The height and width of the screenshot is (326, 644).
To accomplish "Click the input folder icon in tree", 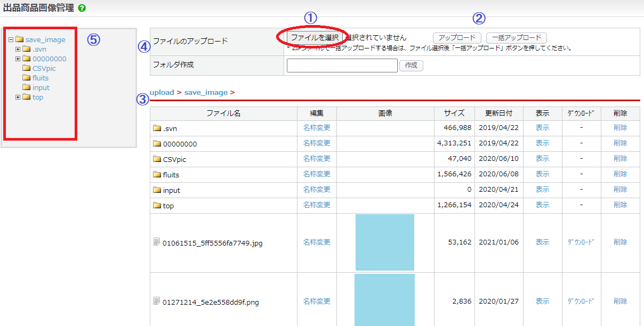I will [27, 87].
